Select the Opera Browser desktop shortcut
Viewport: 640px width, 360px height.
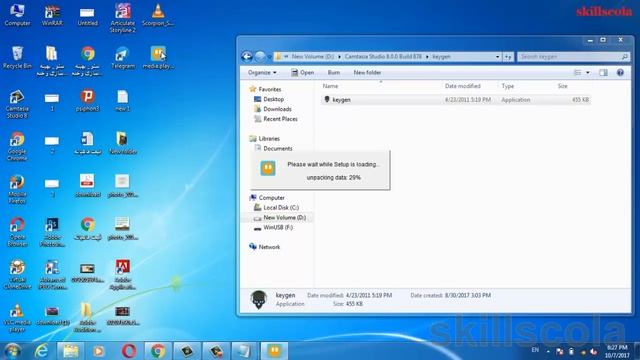click(x=17, y=232)
